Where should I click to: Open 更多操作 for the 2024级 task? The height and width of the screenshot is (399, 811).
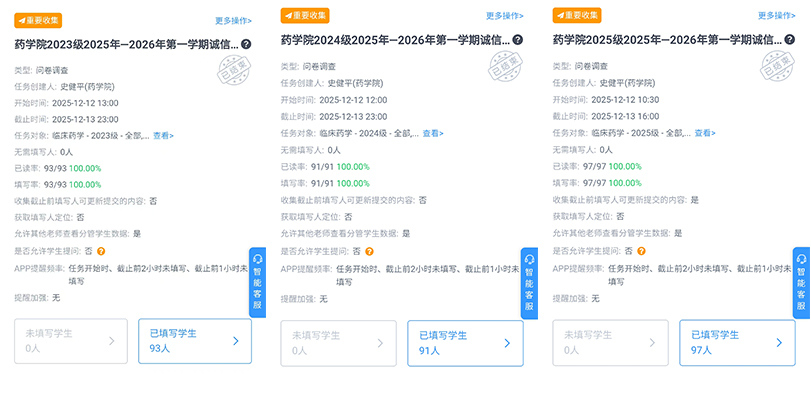[504, 16]
